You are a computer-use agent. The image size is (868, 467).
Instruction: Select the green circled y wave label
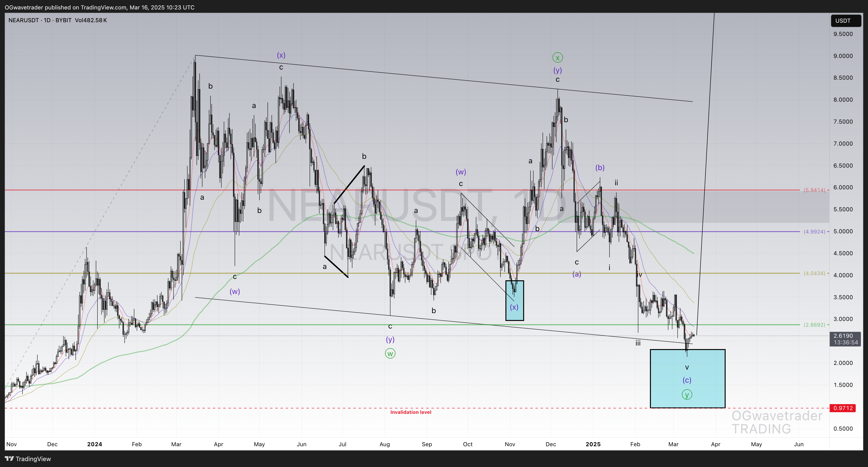687,394
